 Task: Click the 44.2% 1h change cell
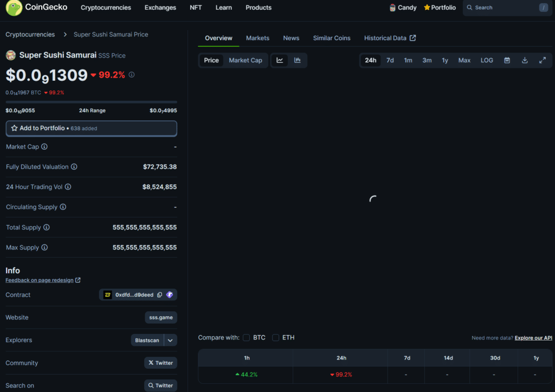click(x=247, y=375)
